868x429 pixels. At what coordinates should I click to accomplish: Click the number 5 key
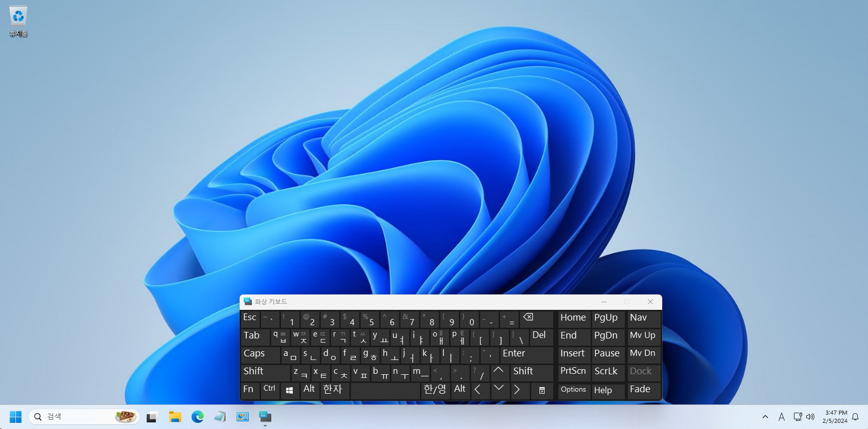[370, 319]
